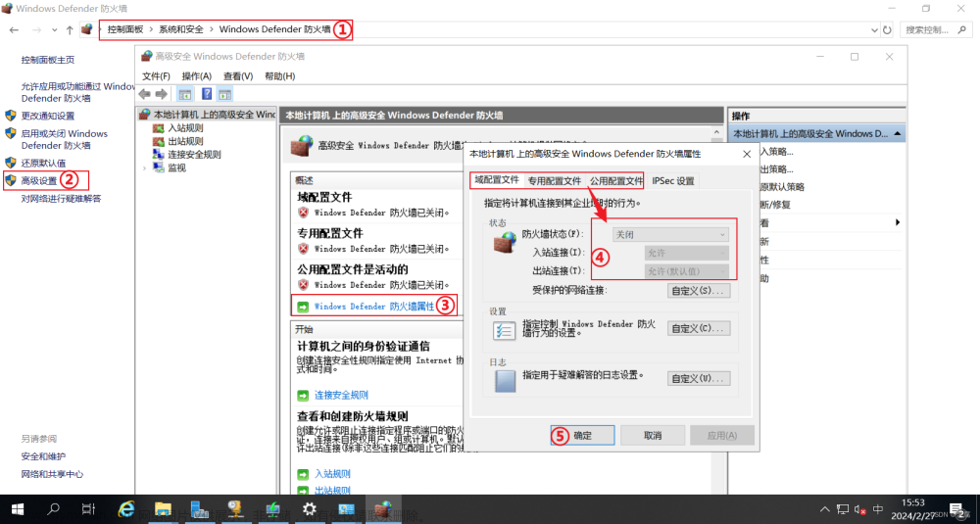Viewport: 980px width, 524px height.
Task: Open 网络和共享中心 link
Action: [53, 474]
